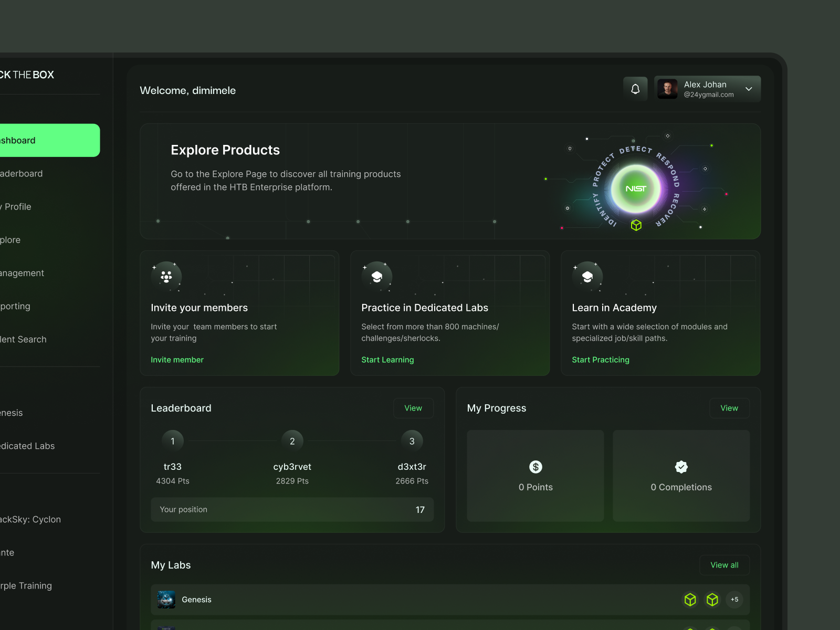
Task: Select Your position row showing rank 17
Action: pos(292,509)
